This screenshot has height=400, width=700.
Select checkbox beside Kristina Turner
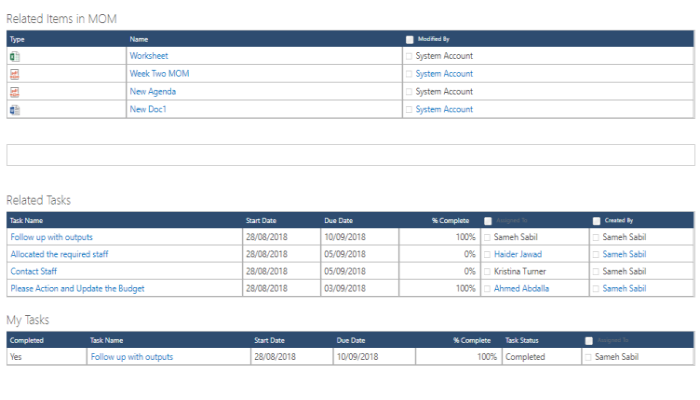click(x=488, y=271)
